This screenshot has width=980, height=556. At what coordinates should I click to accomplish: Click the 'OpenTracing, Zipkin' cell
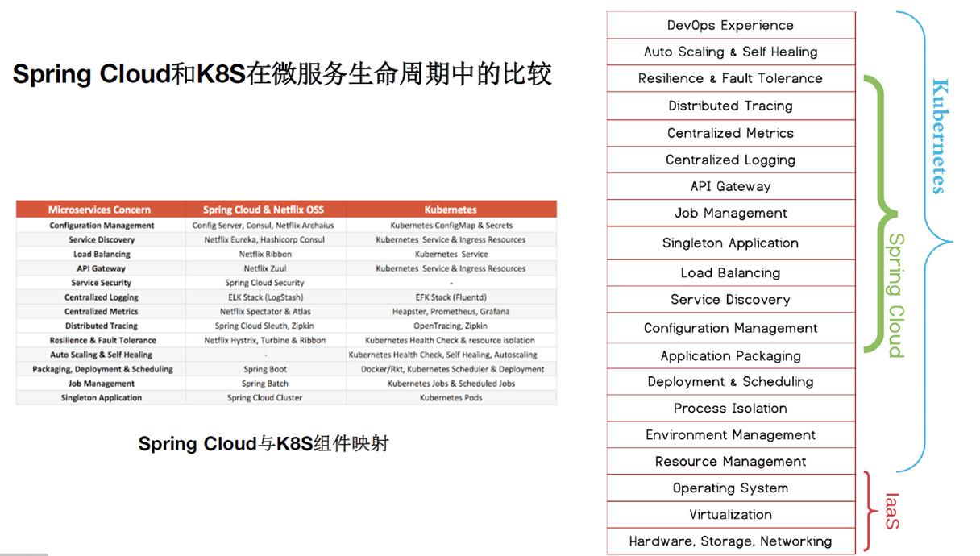451,326
